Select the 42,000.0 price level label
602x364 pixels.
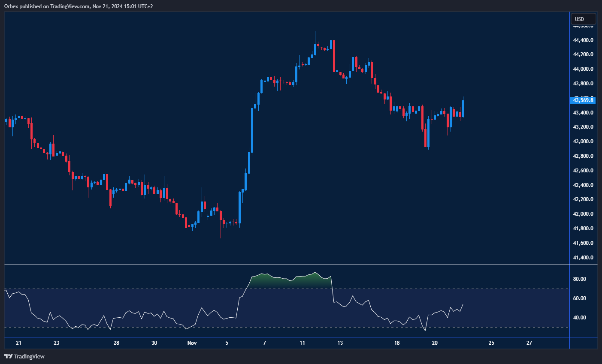tap(583, 214)
